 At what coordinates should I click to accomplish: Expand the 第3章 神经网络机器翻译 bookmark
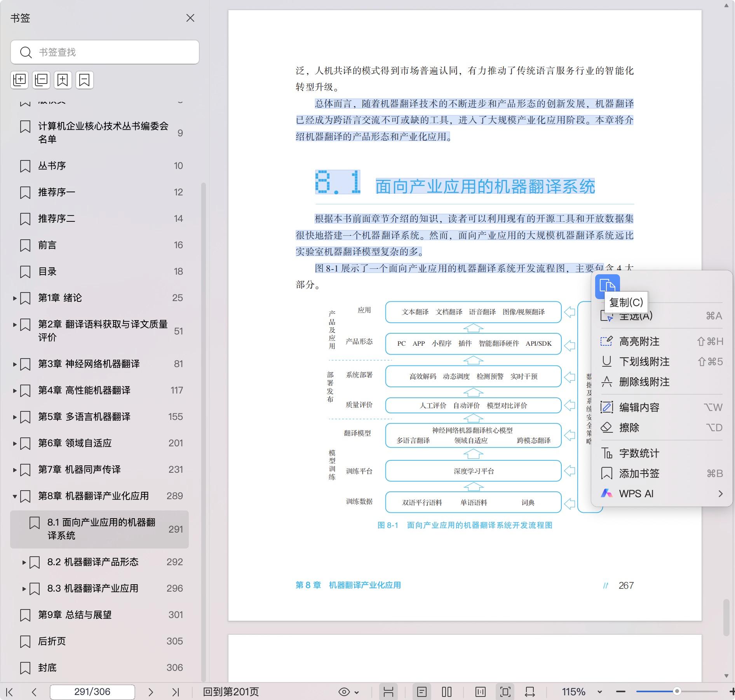pyautogui.click(x=15, y=364)
